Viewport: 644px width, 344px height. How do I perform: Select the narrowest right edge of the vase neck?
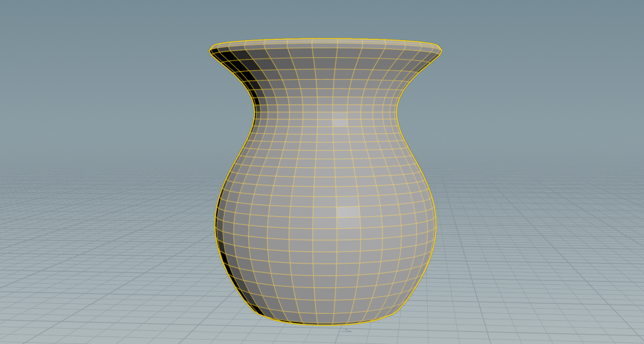pos(396,114)
